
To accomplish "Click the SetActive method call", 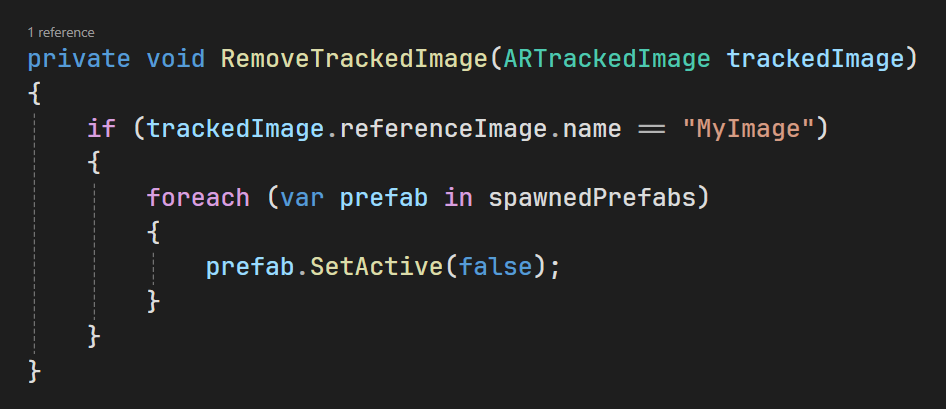I will click(x=376, y=267).
